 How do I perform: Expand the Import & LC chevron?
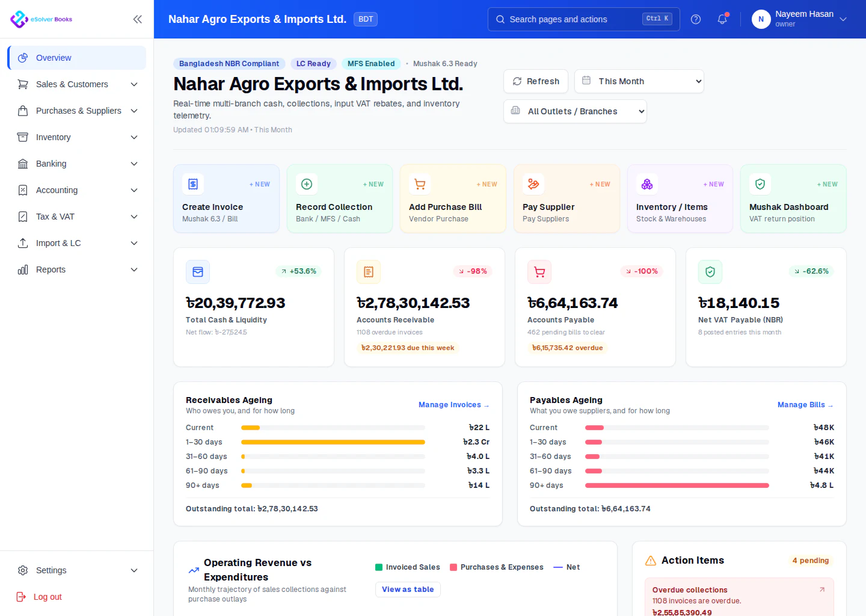tap(134, 243)
